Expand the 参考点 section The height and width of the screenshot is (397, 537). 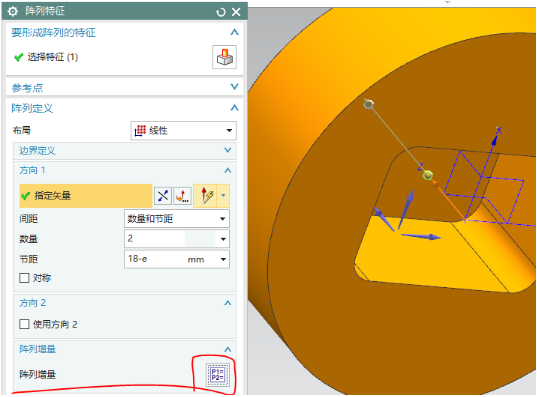(235, 86)
